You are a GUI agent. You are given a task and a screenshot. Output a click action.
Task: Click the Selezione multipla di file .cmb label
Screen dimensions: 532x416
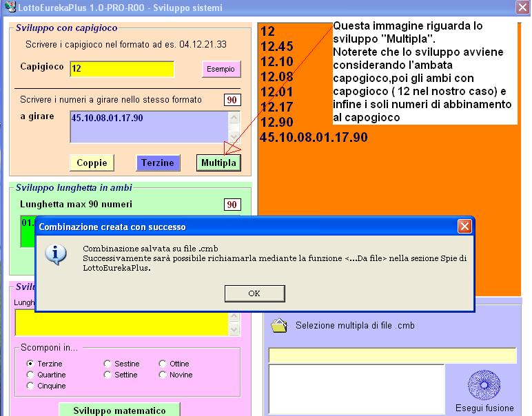tap(355, 326)
